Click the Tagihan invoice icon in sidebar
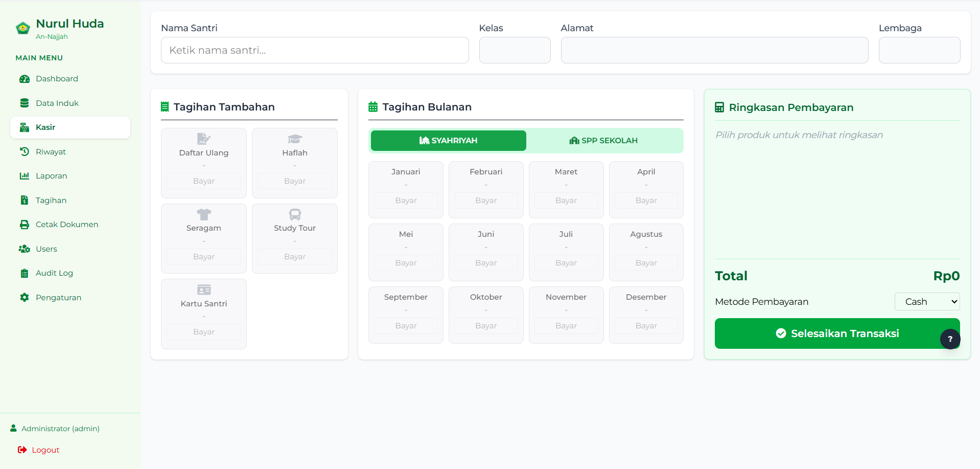This screenshot has height=469, width=980. 24,200
